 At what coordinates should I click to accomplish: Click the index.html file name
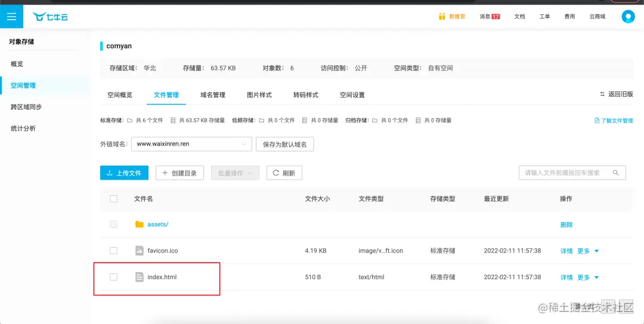point(162,277)
